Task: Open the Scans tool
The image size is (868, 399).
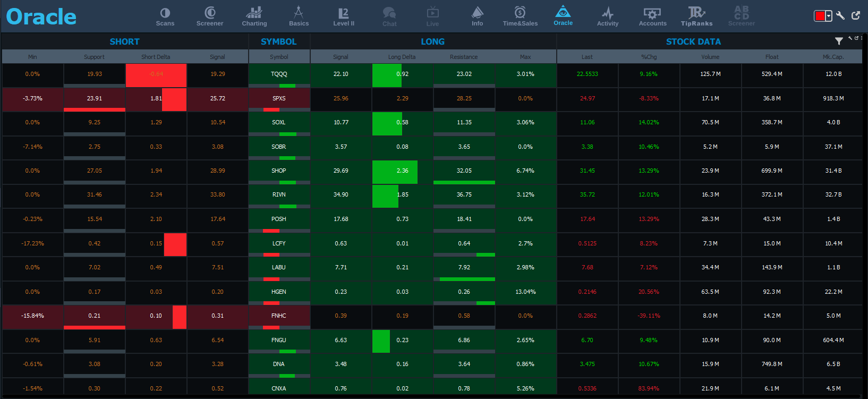Action: point(165,16)
